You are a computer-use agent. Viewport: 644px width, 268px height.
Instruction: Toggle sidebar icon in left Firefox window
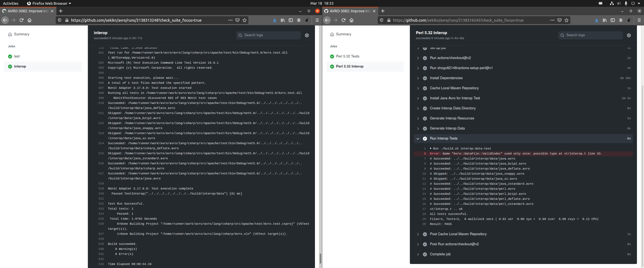pyautogui.click(x=291, y=20)
